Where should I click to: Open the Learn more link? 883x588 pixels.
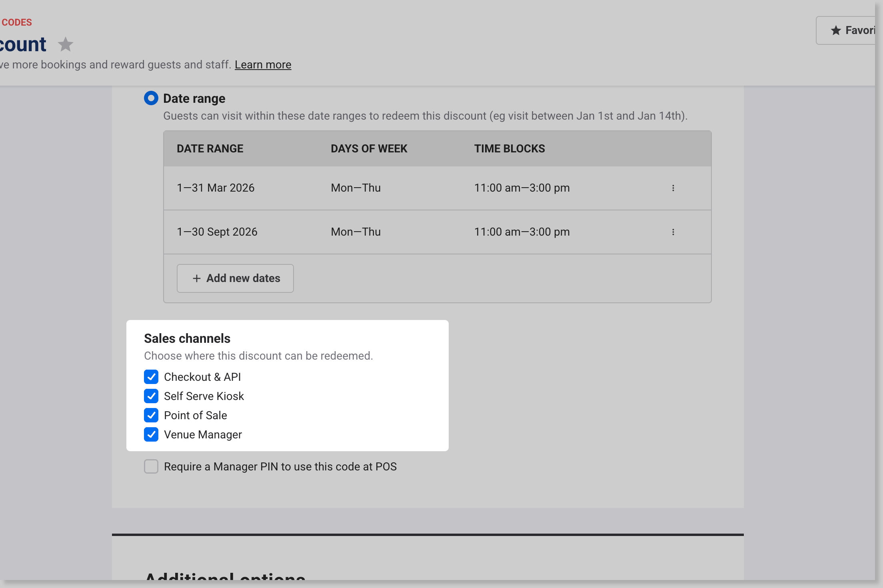click(x=263, y=65)
